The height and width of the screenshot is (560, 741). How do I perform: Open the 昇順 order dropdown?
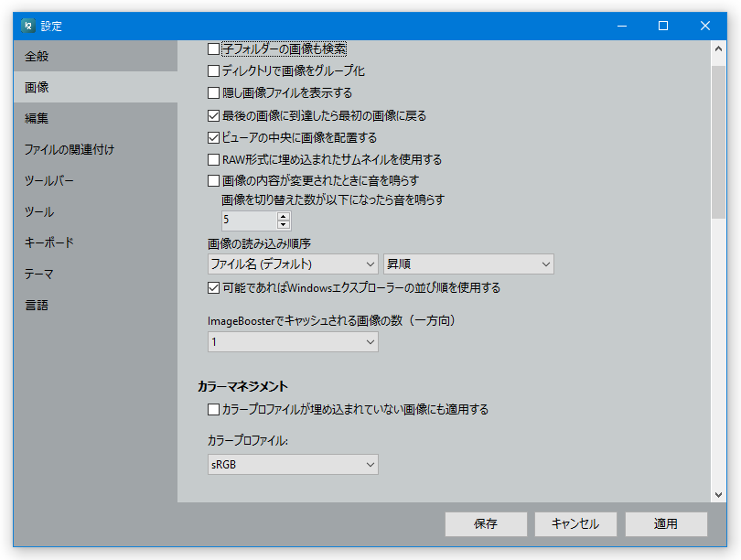(468, 264)
